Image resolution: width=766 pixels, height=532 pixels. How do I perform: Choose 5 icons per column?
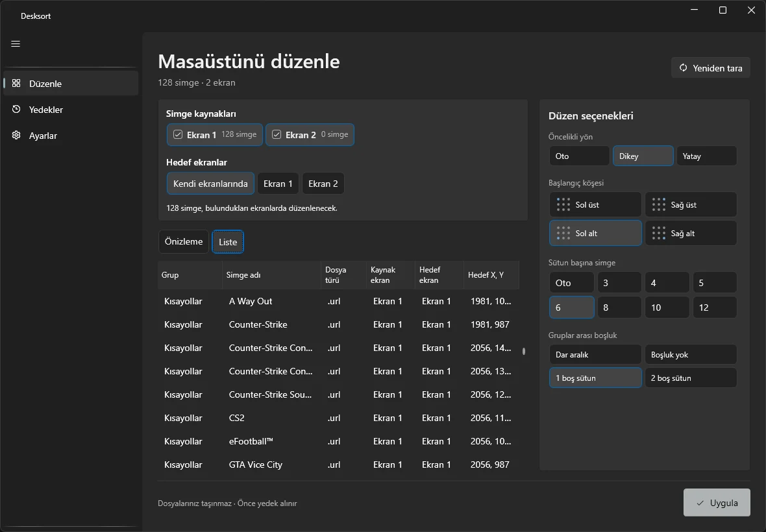715,283
